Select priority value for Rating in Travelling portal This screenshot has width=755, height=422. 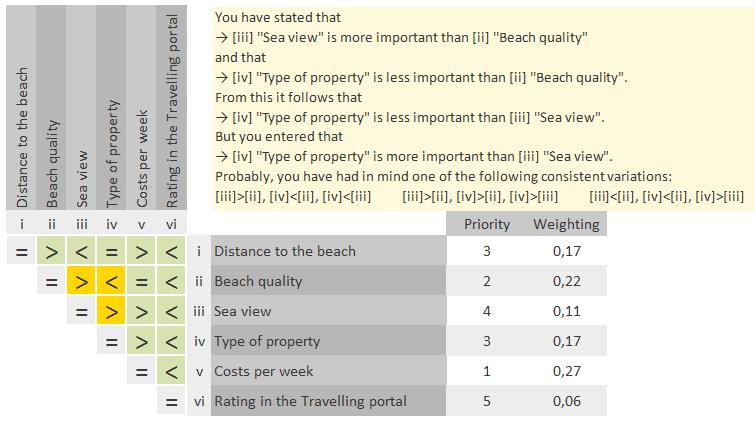click(x=487, y=401)
